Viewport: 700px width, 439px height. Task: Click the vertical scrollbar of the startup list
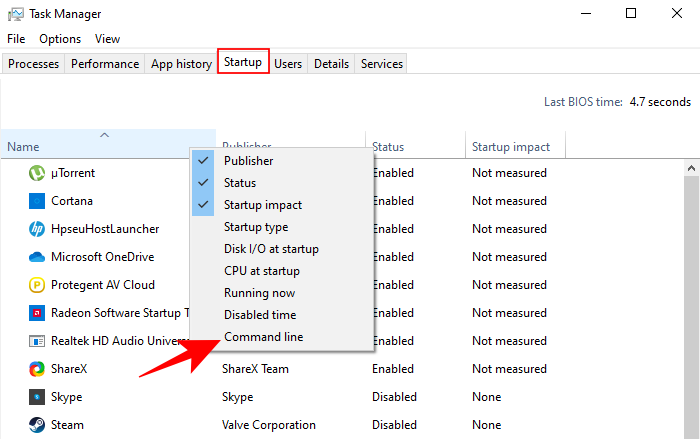click(x=690, y=300)
